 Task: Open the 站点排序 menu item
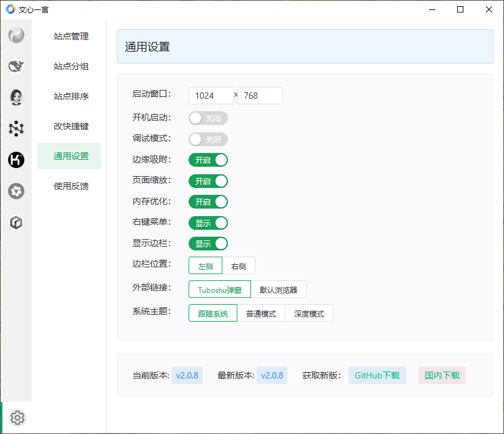click(x=69, y=96)
